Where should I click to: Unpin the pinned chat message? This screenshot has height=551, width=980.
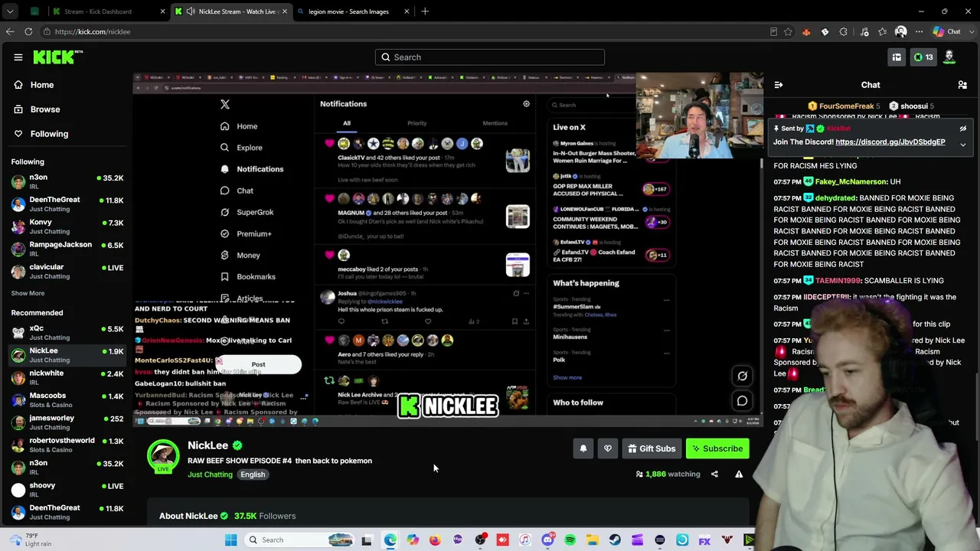click(963, 129)
